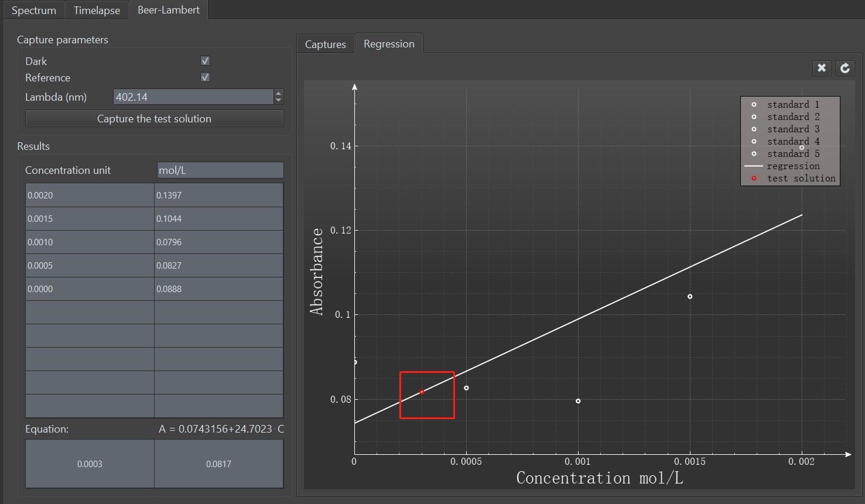Increase Lambda value with up arrow

coord(279,93)
